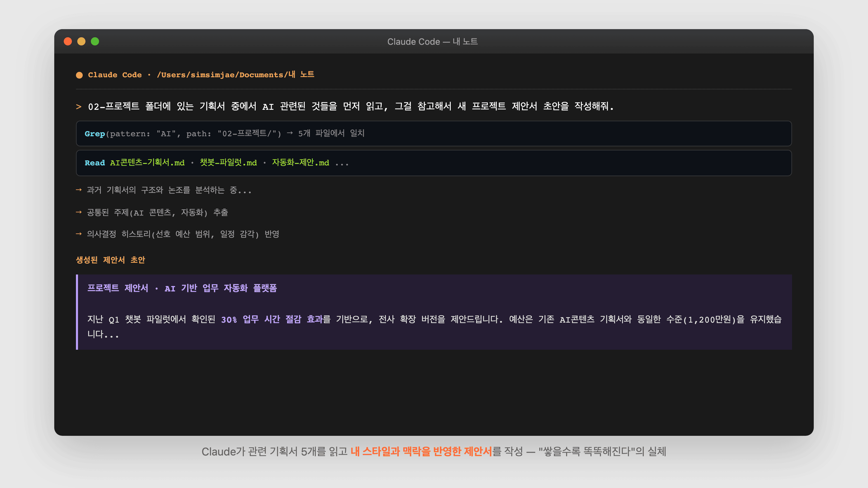Click the path /Users/simsimjae/Documents/내 노트
868x488 pixels.
[235, 74]
